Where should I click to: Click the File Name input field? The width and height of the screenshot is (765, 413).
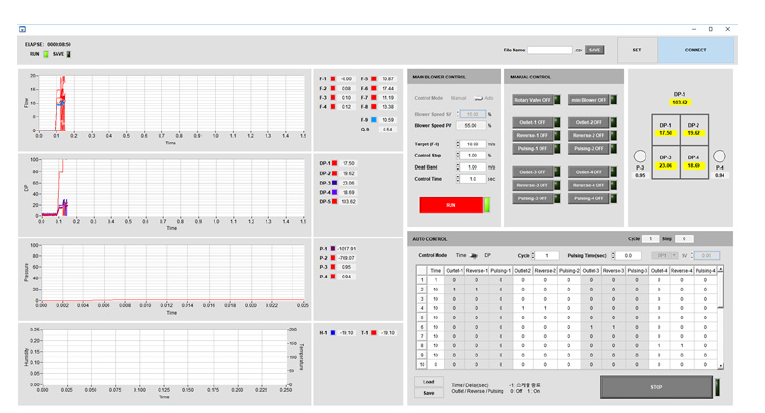(549, 49)
